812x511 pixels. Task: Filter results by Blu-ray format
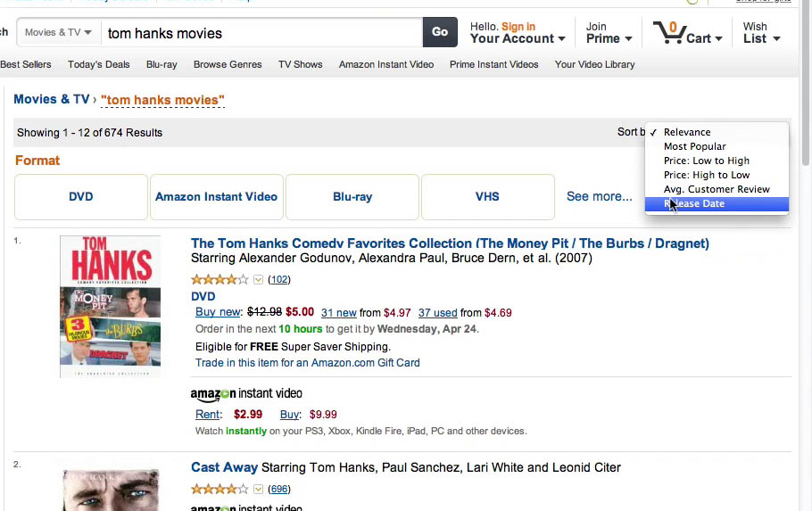(x=352, y=196)
